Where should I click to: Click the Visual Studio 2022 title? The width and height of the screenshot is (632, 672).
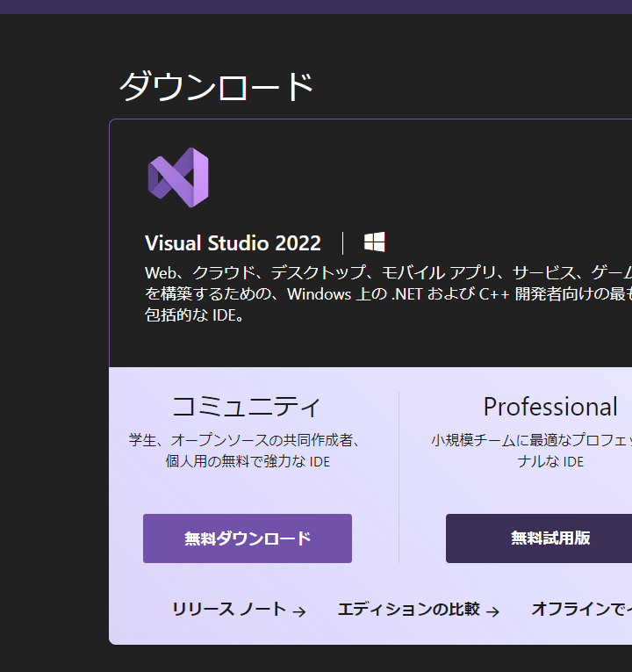coord(233,243)
